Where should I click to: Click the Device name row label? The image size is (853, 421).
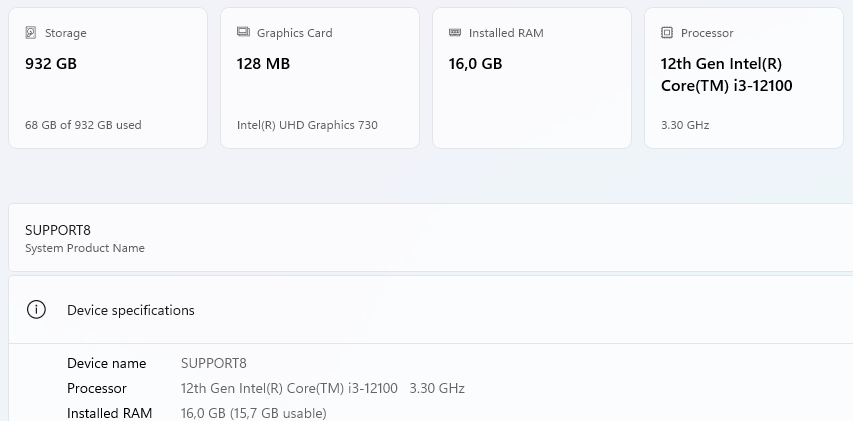click(106, 363)
